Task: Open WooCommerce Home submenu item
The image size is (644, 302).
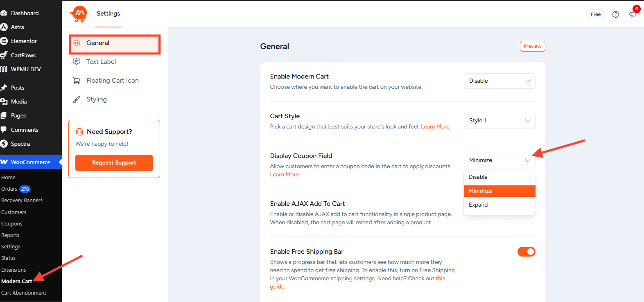Action: pyautogui.click(x=8, y=178)
